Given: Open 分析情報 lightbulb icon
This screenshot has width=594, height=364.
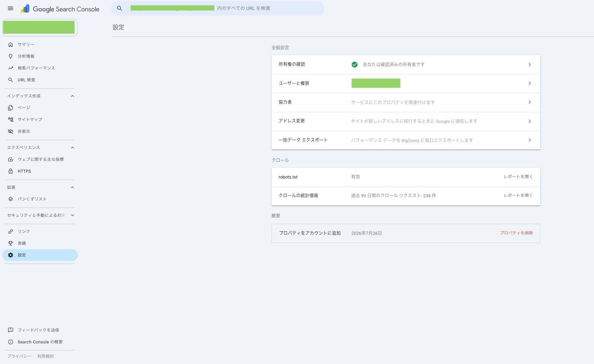Looking at the screenshot, I should (x=11, y=56).
